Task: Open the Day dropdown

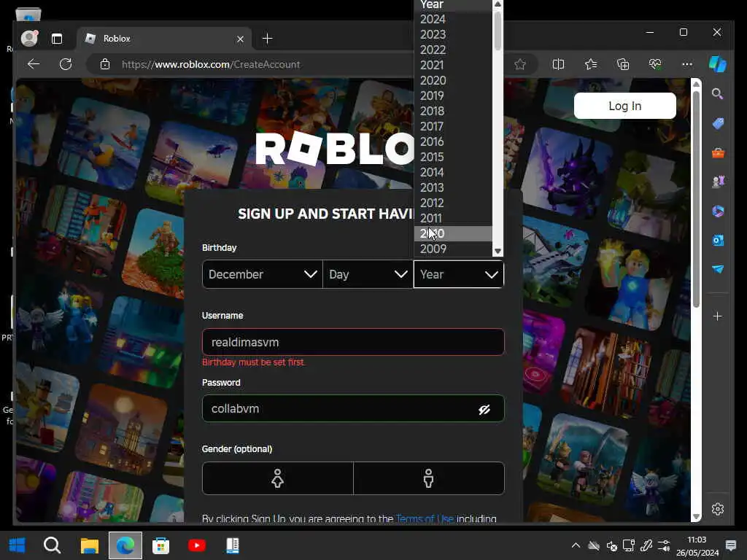Action: (368, 274)
